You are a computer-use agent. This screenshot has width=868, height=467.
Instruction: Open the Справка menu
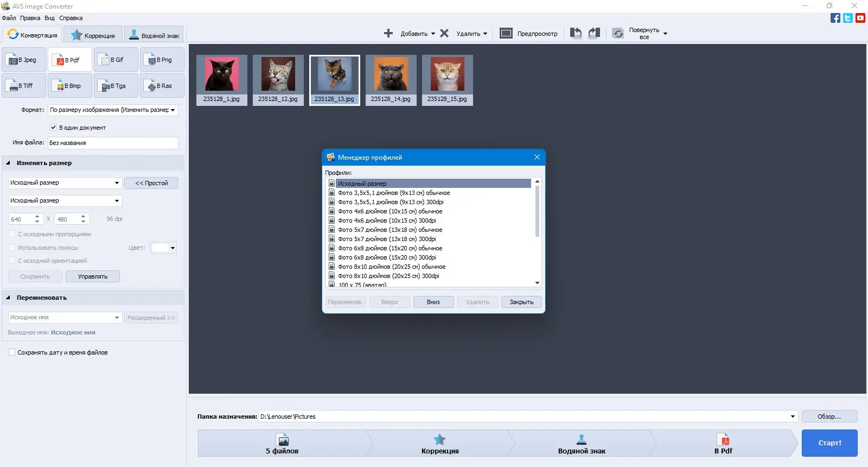(71, 18)
